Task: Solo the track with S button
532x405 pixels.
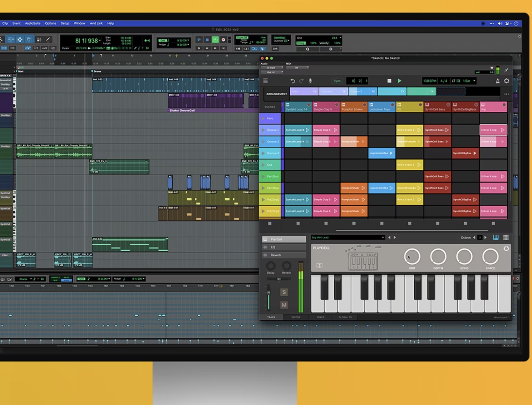Action: click(x=284, y=292)
